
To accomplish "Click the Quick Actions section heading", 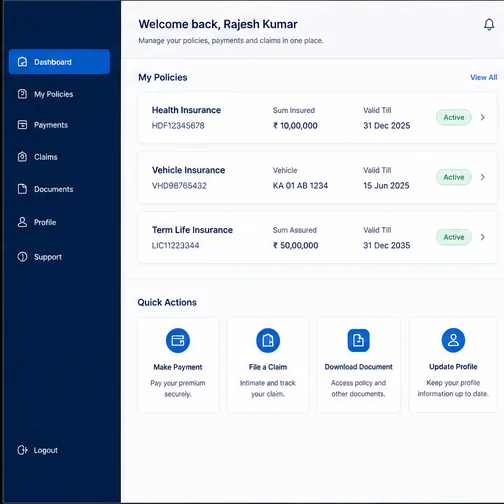I will click(167, 302).
